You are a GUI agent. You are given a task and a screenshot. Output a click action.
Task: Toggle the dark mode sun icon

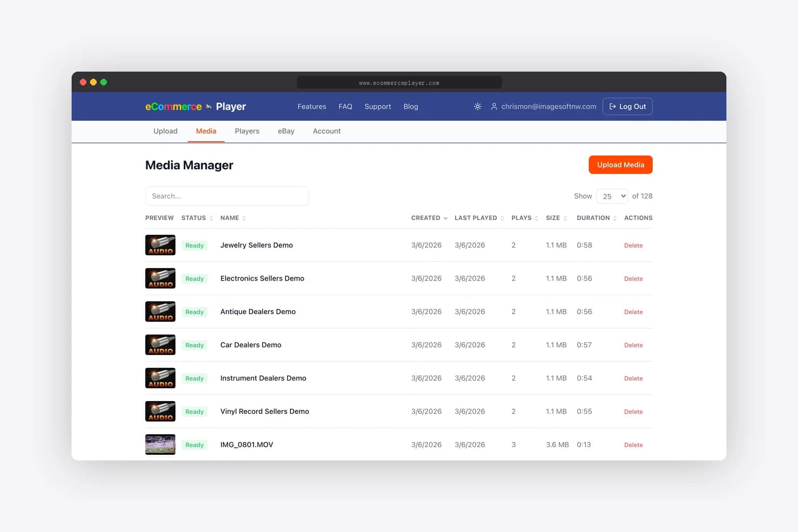(x=477, y=106)
